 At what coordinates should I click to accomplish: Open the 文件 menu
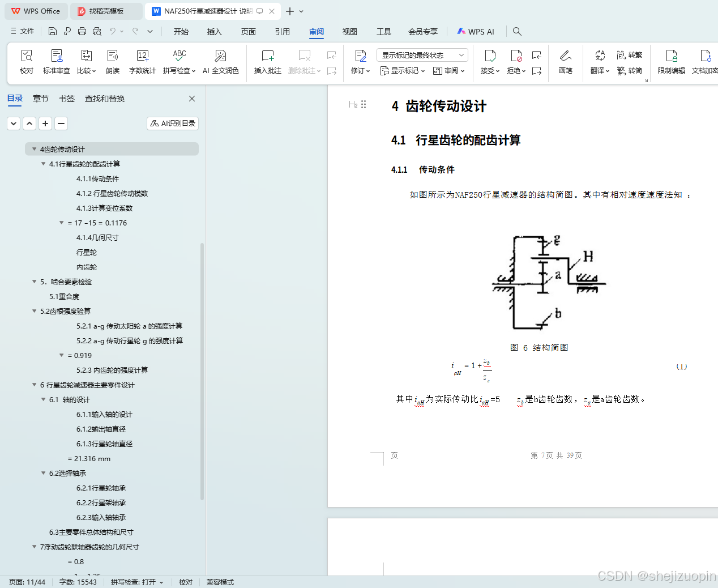pos(23,31)
